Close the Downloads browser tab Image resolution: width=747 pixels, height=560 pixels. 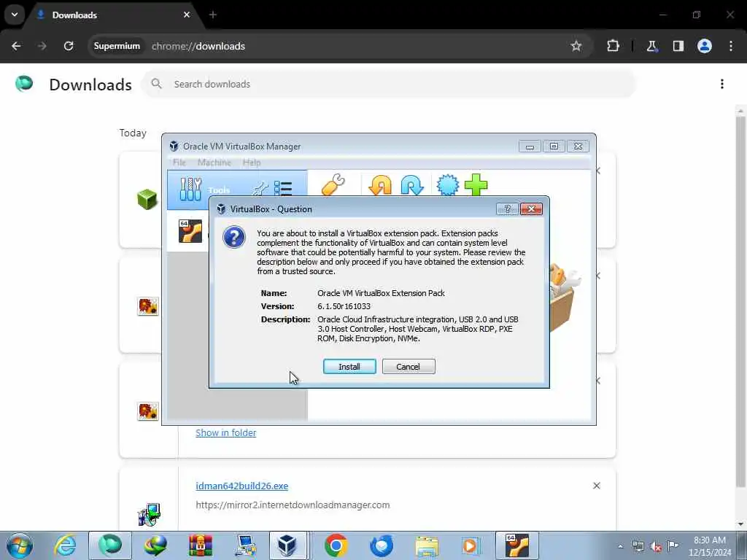(187, 15)
